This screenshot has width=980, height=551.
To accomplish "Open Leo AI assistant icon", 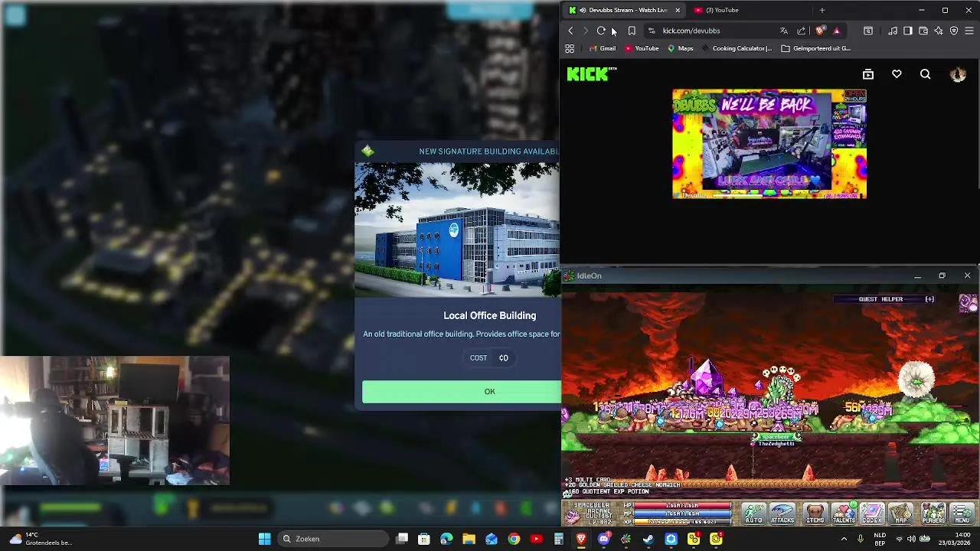I will (x=939, y=31).
